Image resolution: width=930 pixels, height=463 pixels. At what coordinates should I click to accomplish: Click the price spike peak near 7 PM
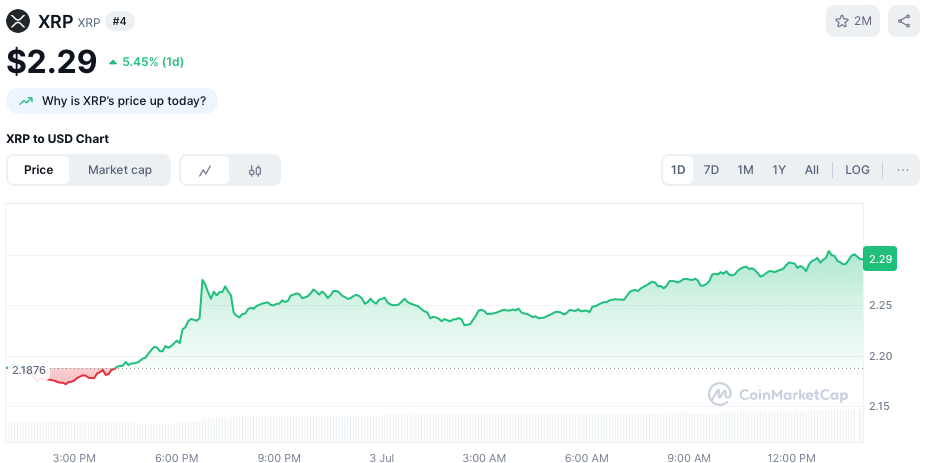coord(202,280)
